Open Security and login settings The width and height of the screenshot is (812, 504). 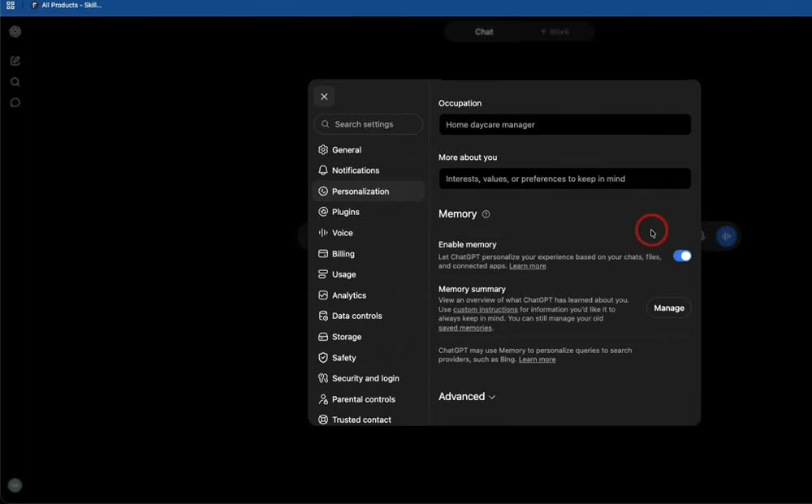368,378
